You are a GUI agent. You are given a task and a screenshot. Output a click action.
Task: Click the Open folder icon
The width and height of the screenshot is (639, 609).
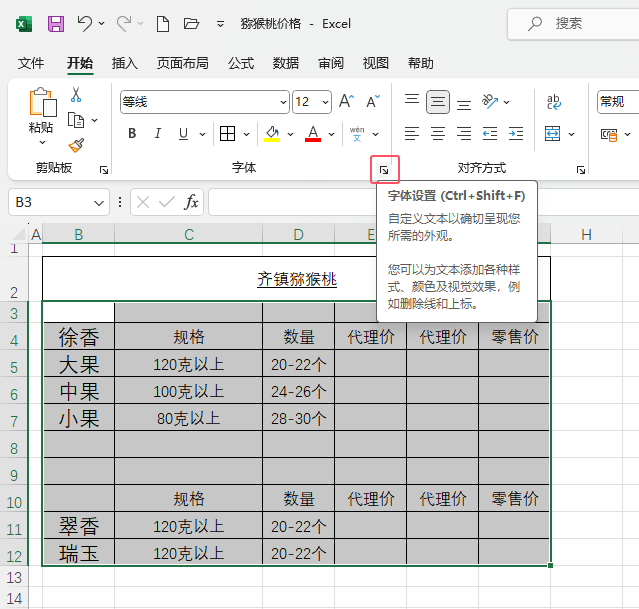point(191,24)
